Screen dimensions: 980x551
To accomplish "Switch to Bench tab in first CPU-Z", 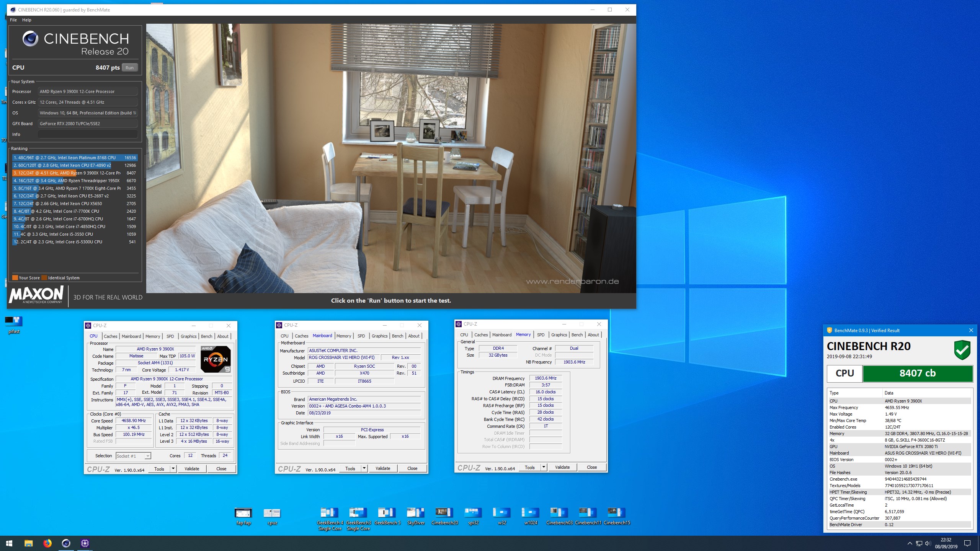I will (x=206, y=336).
